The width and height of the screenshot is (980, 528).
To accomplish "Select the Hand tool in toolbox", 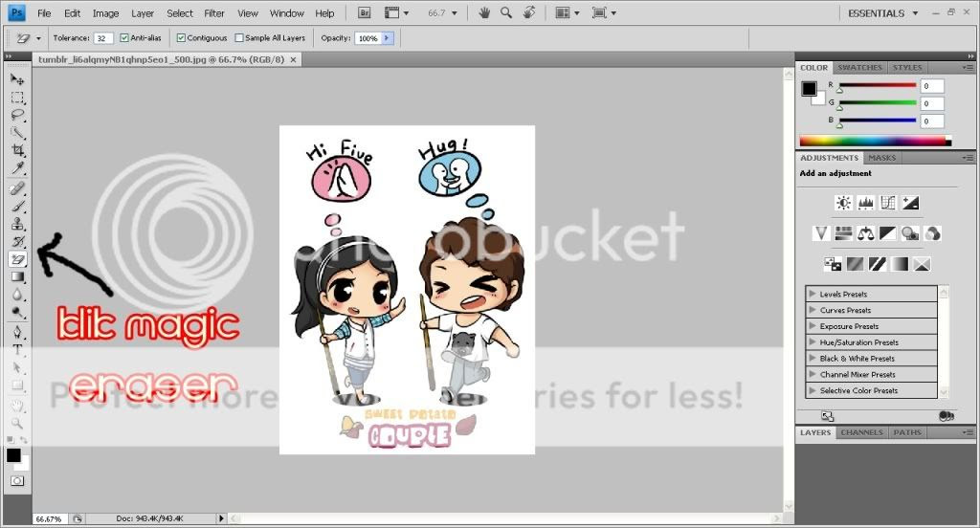I will click(x=17, y=406).
